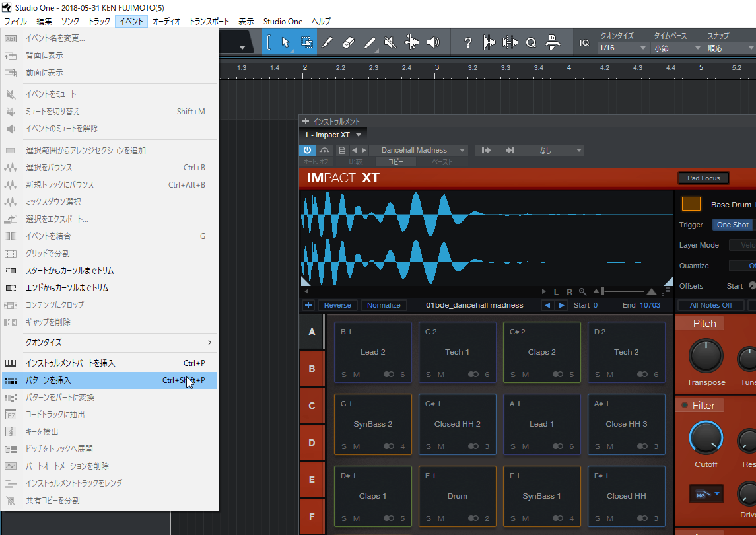
Task: Mute the SynBass 2 pad
Action: (357, 446)
